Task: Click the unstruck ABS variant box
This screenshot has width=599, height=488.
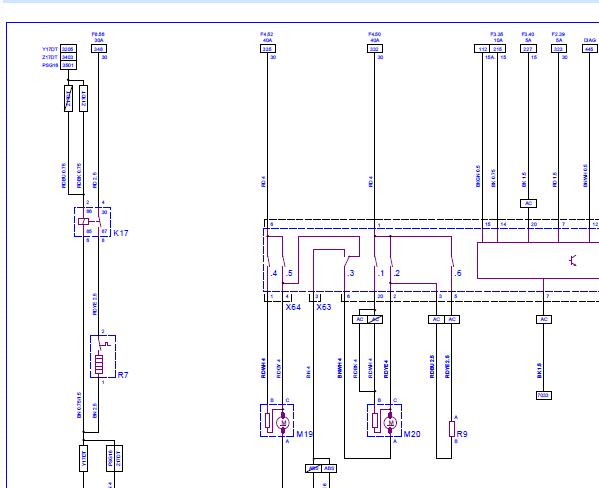Action: click(329, 469)
